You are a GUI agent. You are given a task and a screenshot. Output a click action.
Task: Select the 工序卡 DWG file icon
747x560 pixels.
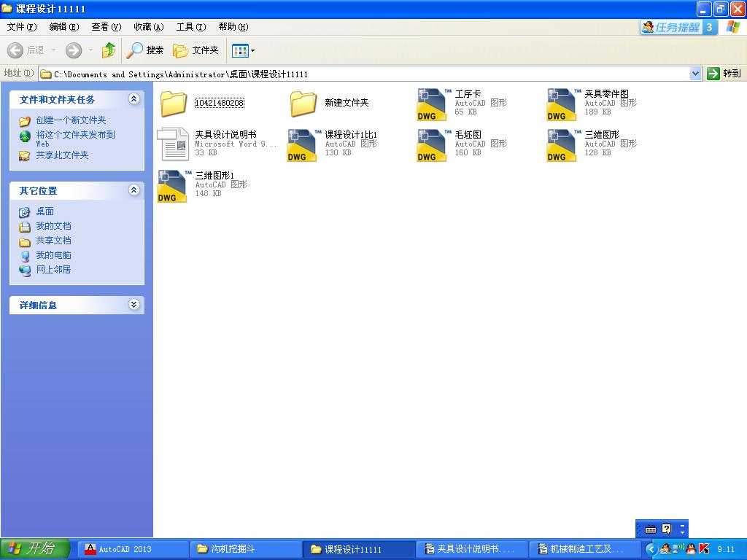(432, 104)
